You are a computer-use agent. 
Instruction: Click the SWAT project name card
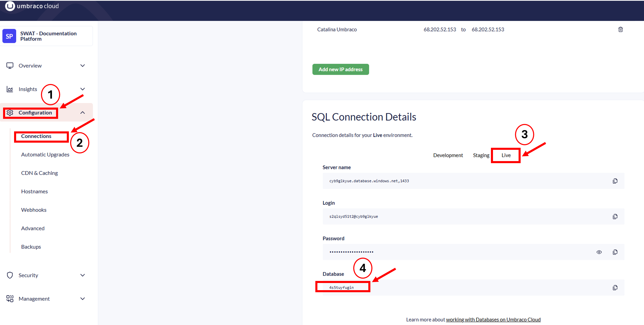pos(47,36)
